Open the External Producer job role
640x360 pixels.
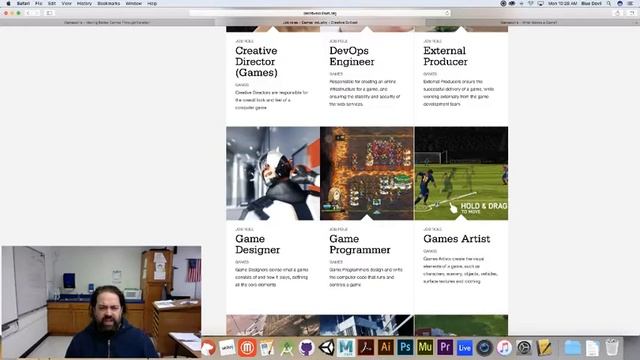pos(445,56)
